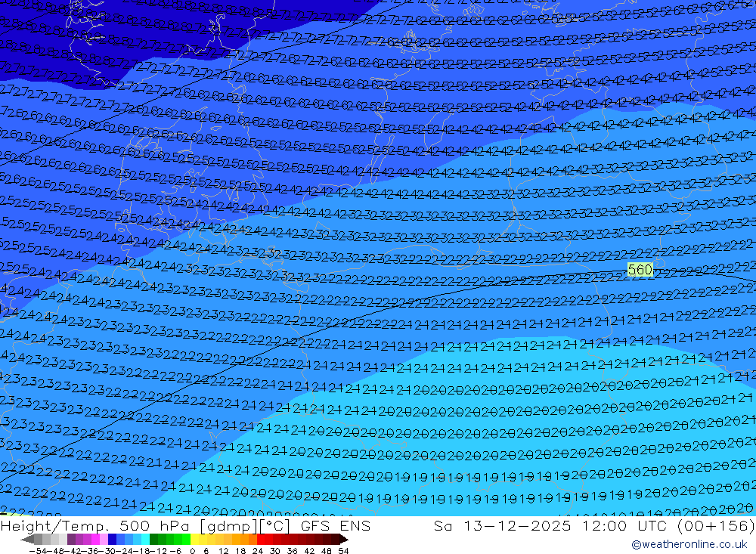Click the '-54' legend value

[x=38, y=551]
